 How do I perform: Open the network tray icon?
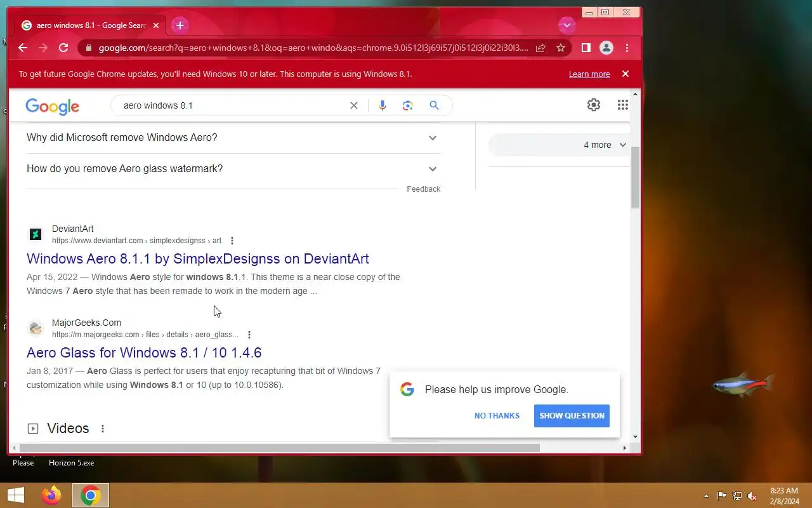pos(737,496)
